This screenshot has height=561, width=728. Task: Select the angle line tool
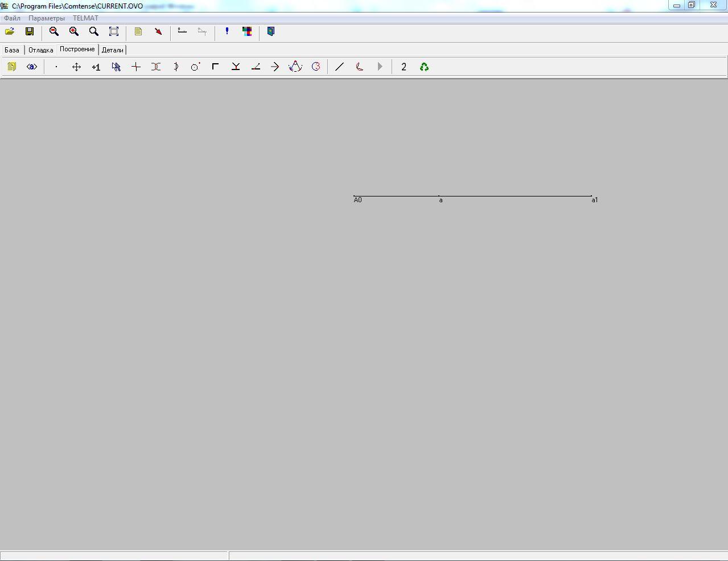tap(256, 67)
